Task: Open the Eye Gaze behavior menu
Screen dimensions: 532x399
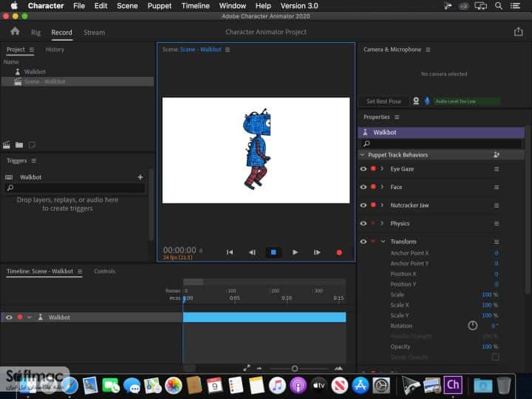Action: [497, 169]
